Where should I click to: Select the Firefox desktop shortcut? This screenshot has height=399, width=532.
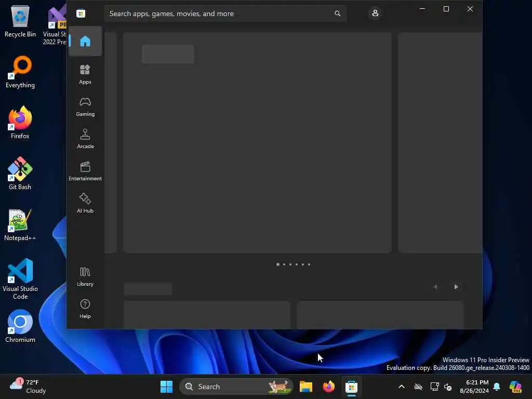click(20, 123)
